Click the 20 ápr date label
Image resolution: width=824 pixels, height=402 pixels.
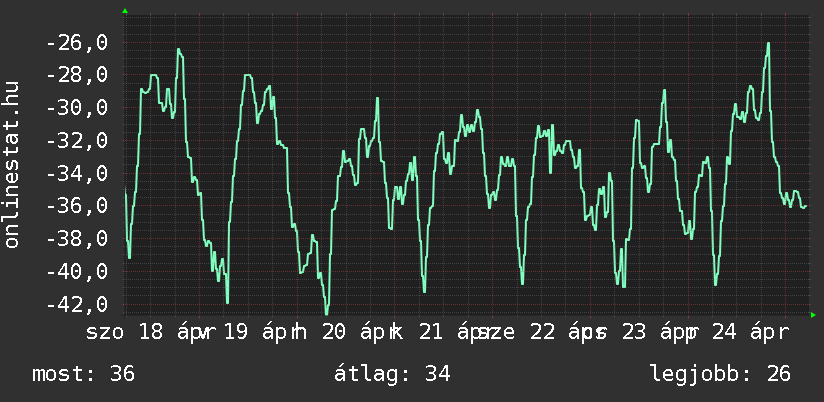tap(352, 332)
